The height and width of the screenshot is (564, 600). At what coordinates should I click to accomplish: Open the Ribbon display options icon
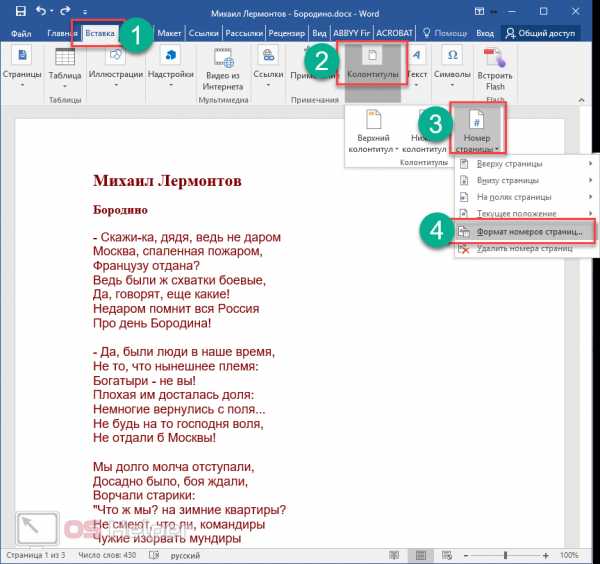tap(479, 11)
